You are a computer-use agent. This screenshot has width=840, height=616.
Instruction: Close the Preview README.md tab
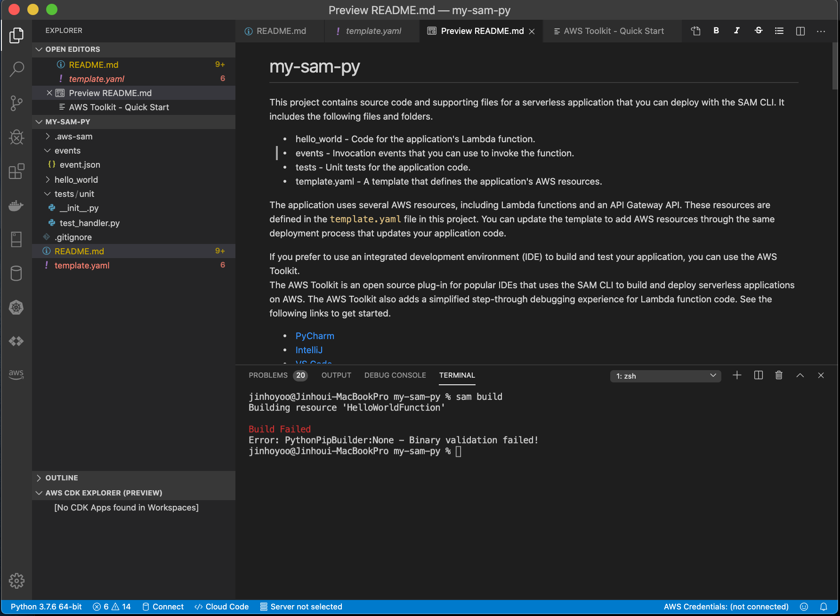click(532, 32)
